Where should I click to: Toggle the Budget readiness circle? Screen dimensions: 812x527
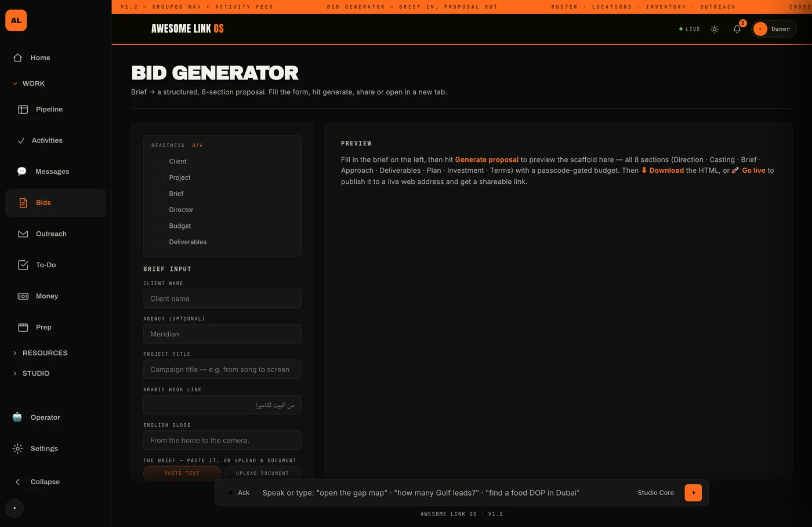(160, 226)
